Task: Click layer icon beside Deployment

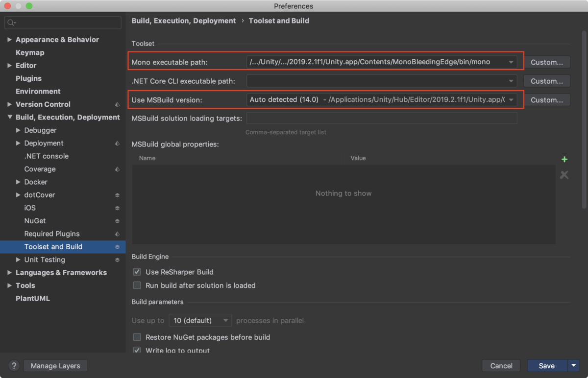Action: pos(117,143)
